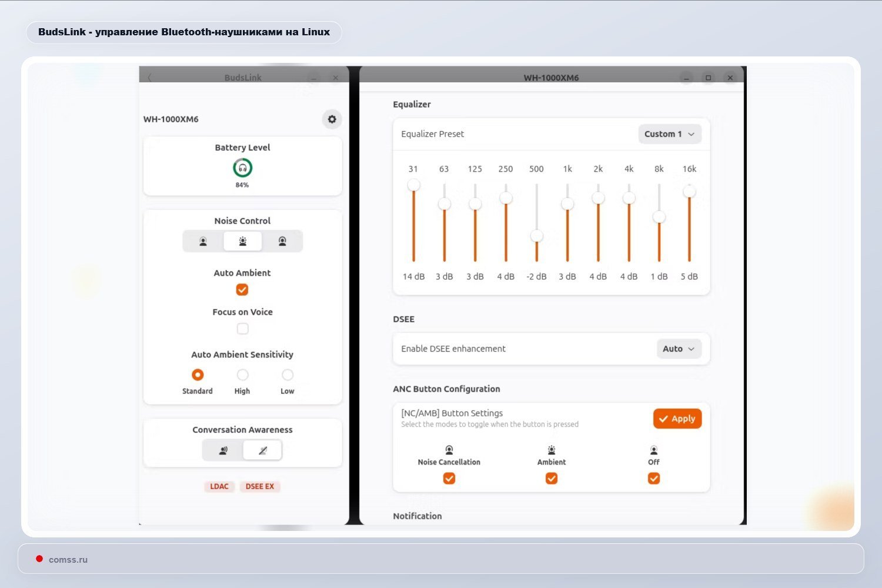Uncheck Noise Cancellation in button settings
The width and height of the screenshot is (882, 588).
449,479
